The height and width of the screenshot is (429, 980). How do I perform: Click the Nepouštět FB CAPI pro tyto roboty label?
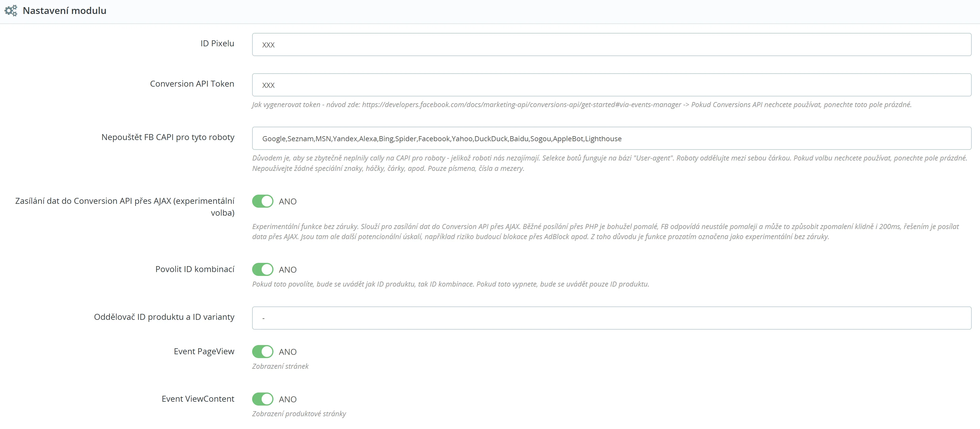(168, 137)
